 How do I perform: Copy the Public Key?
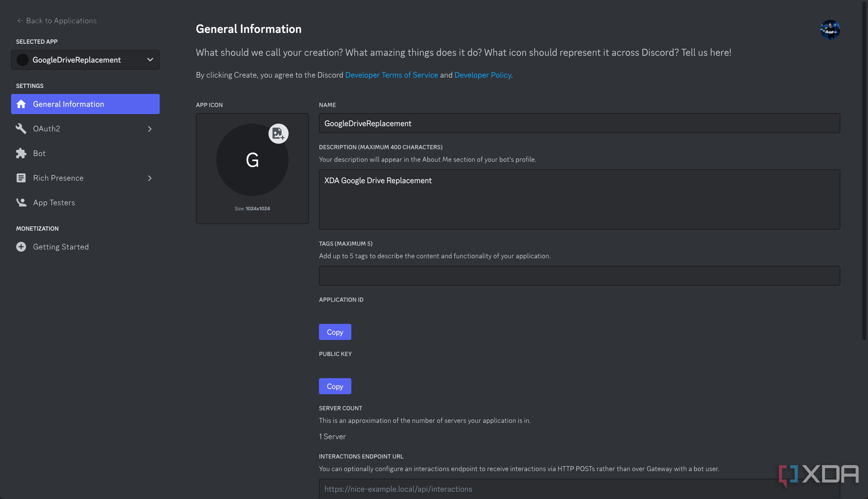335,386
